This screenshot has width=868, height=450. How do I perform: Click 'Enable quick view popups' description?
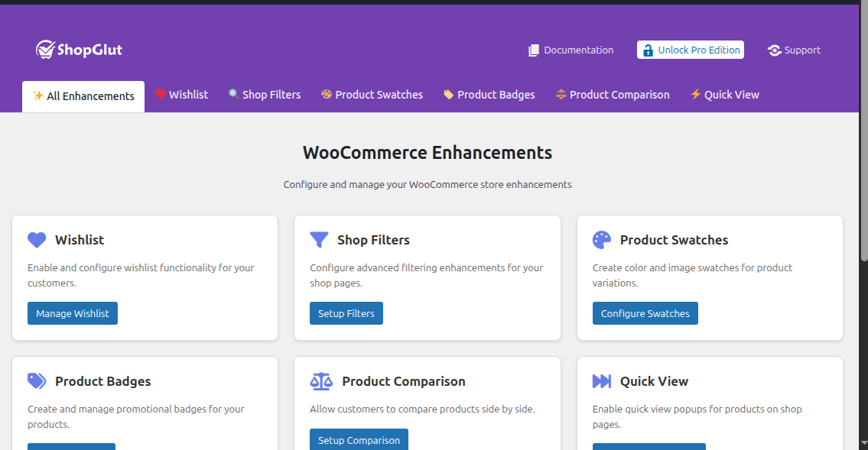pyautogui.click(x=697, y=417)
